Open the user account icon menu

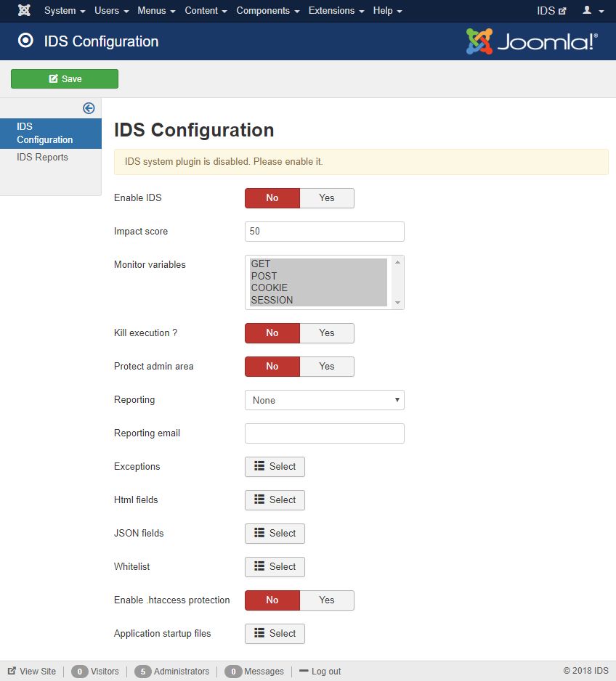[x=593, y=10]
